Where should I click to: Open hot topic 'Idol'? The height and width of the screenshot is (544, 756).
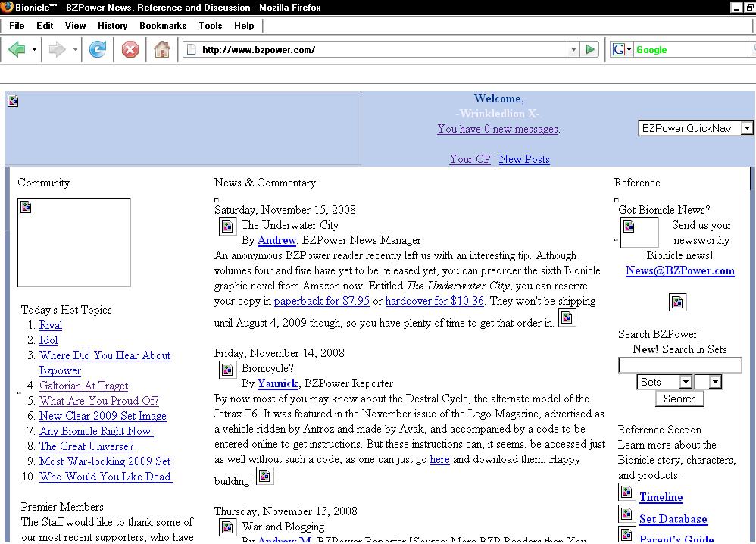[x=48, y=340]
